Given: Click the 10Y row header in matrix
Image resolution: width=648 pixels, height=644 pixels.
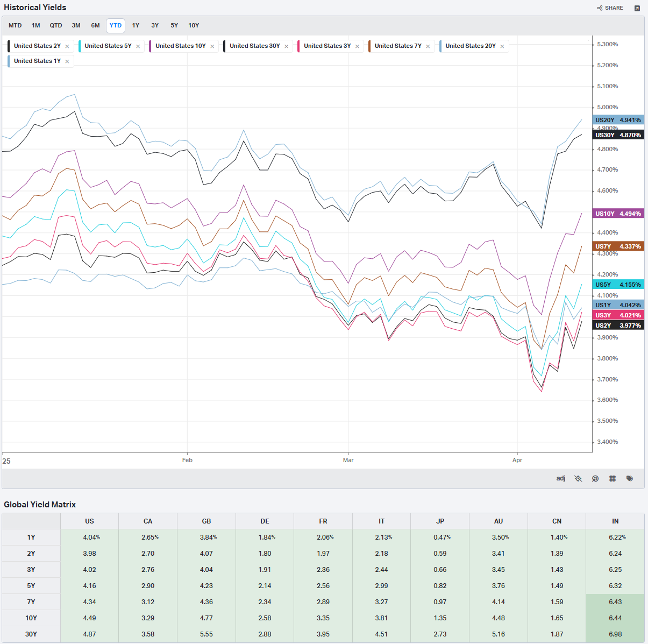Looking at the screenshot, I should (31, 618).
